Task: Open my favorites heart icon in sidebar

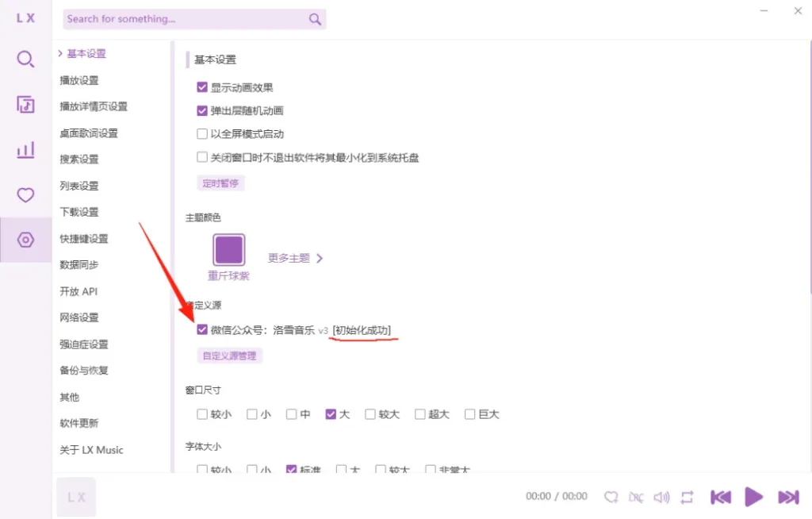Action: (x=25, y=195)
